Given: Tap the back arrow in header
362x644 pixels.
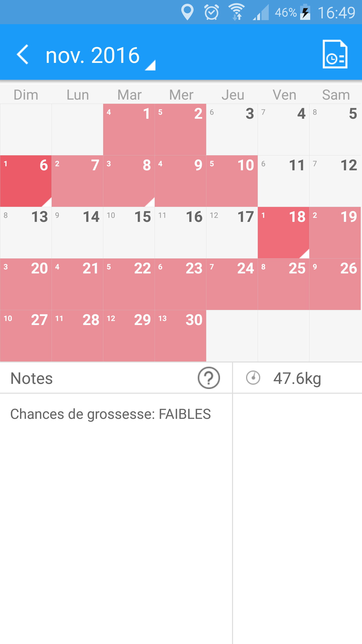Looking at the screenshot, I should point(23,55).
